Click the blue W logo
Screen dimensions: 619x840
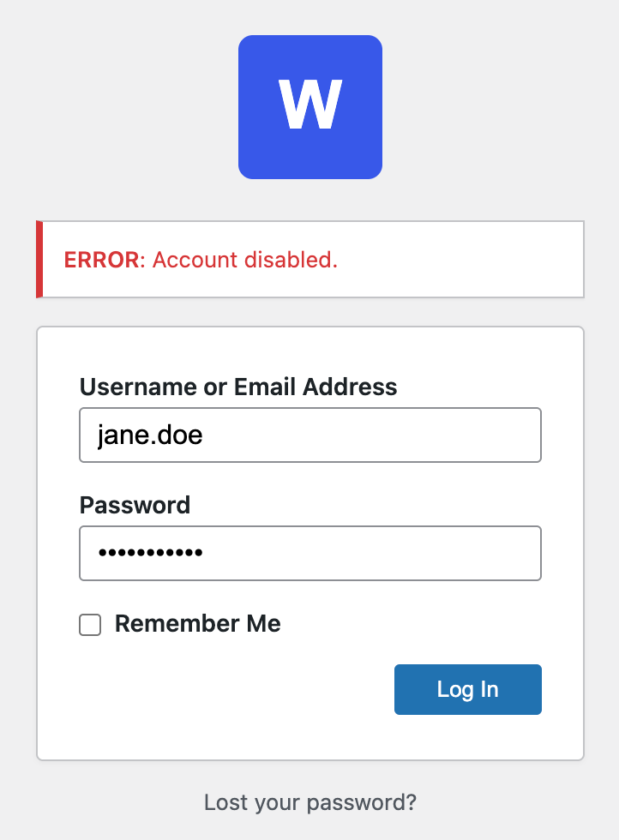(309, 107)
